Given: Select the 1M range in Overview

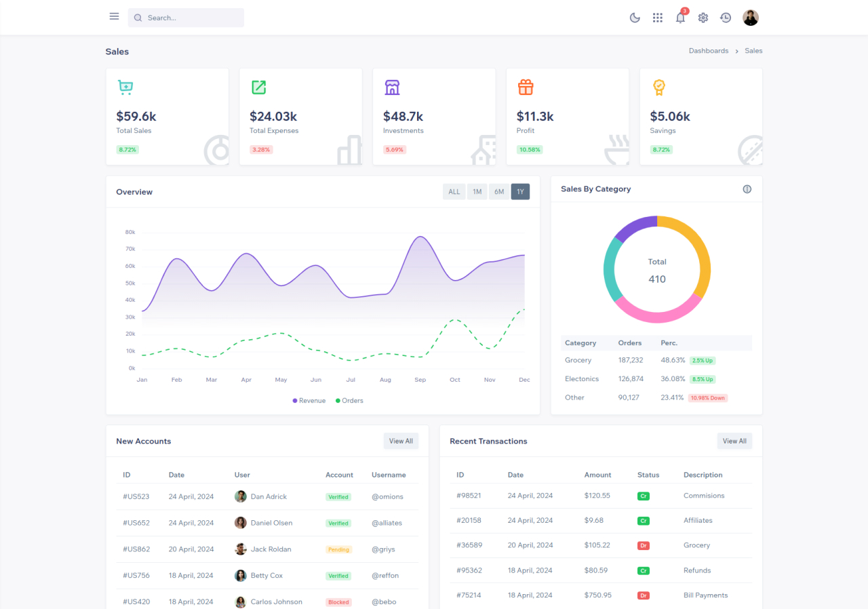Looking at the screenshot, I should (477, 192).
